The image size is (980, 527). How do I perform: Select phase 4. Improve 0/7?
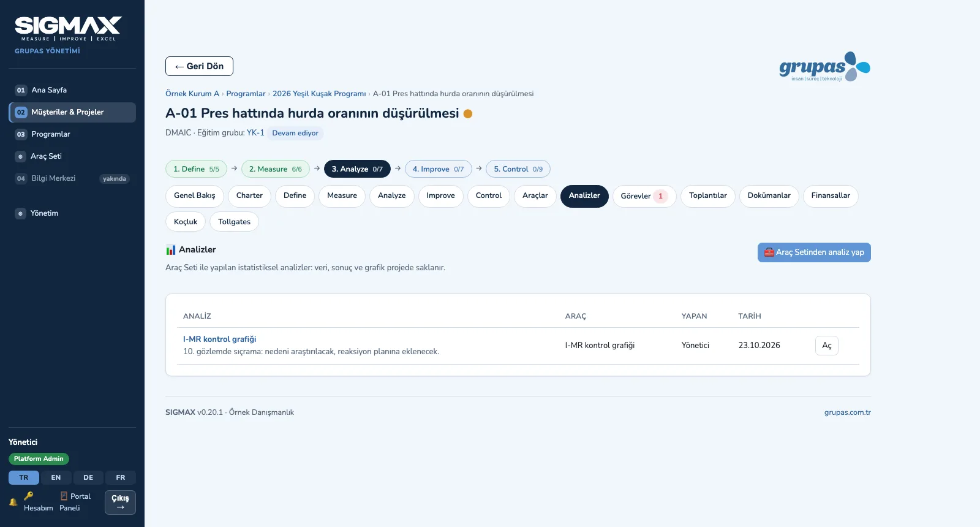pos(439,169)
